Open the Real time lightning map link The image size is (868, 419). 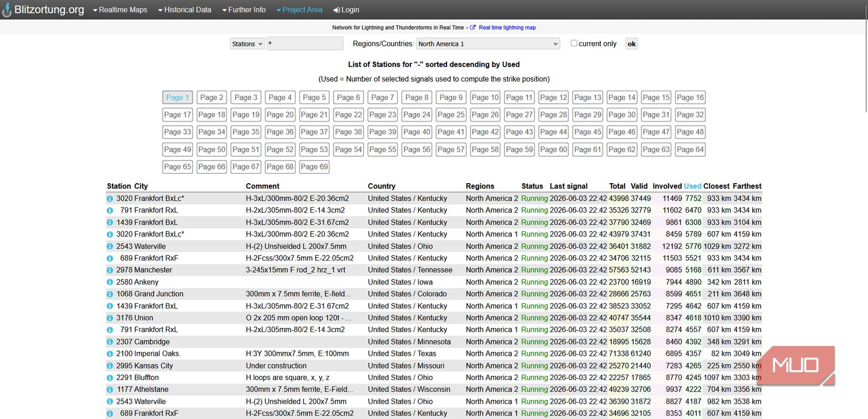pos(507,27)
